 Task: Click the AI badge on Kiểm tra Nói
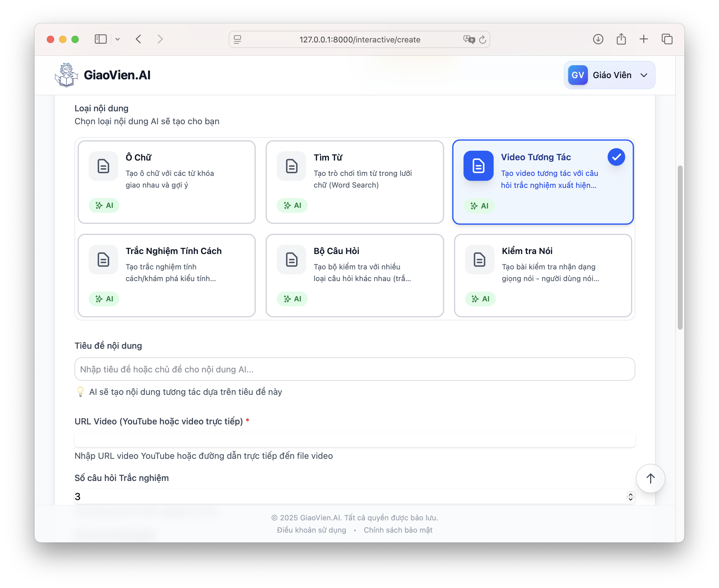480,299
